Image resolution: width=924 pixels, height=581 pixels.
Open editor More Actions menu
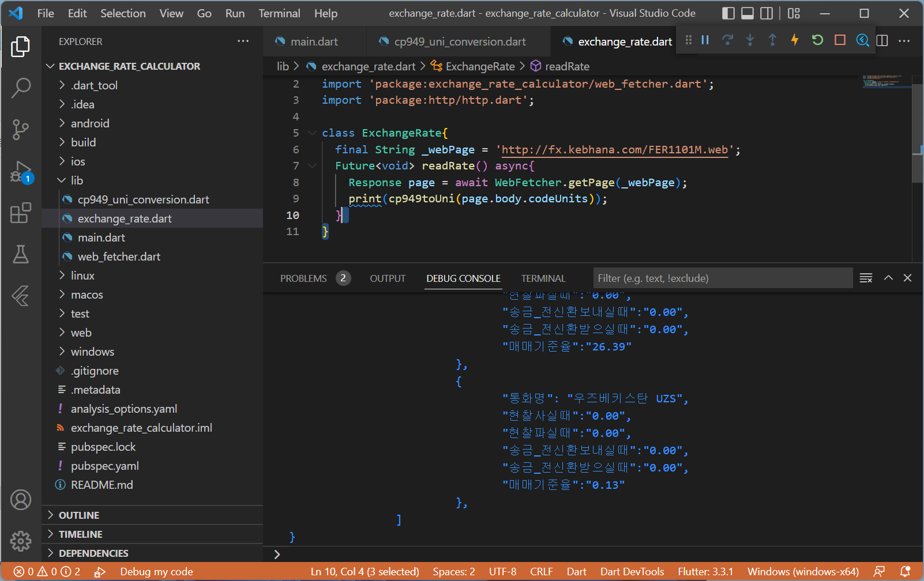(x=904, y=40)
